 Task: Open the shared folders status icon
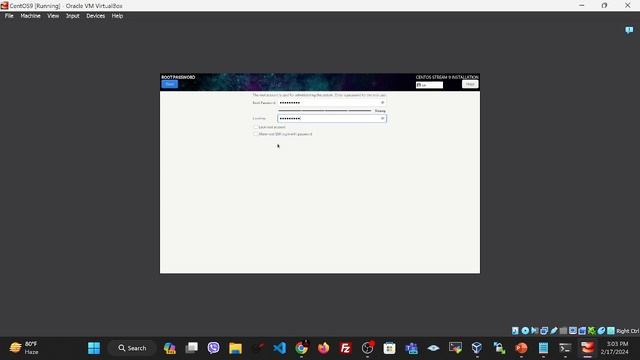563,331
